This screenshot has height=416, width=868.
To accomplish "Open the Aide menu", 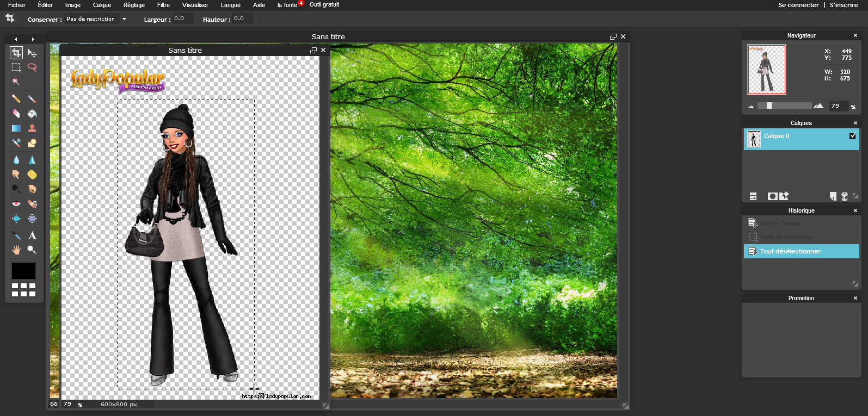I will pos(259,5).
